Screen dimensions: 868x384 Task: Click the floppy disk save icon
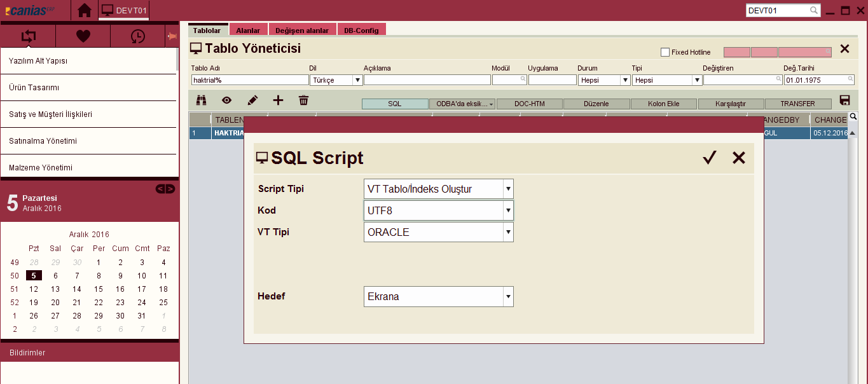(845, 100)
